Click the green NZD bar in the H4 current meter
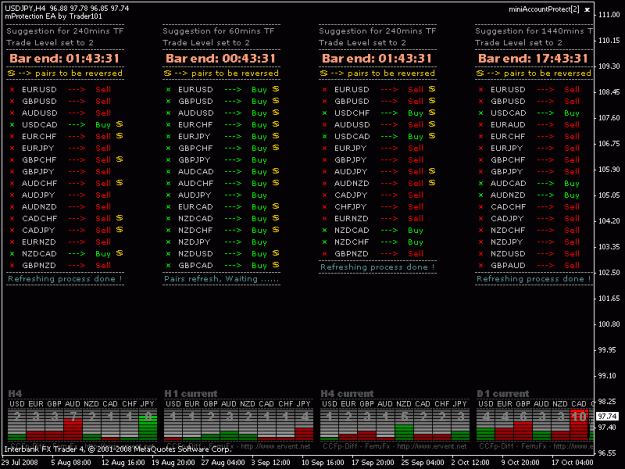This screenshot has height=469, width=625. pyautogui.click(x=404, y=432)
